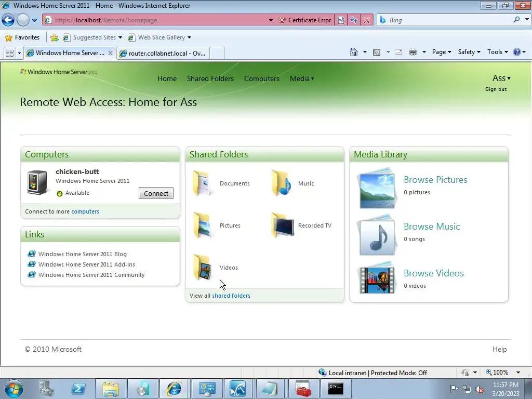
Task: Open a new blank tab
Action: [x=217, y=54]
